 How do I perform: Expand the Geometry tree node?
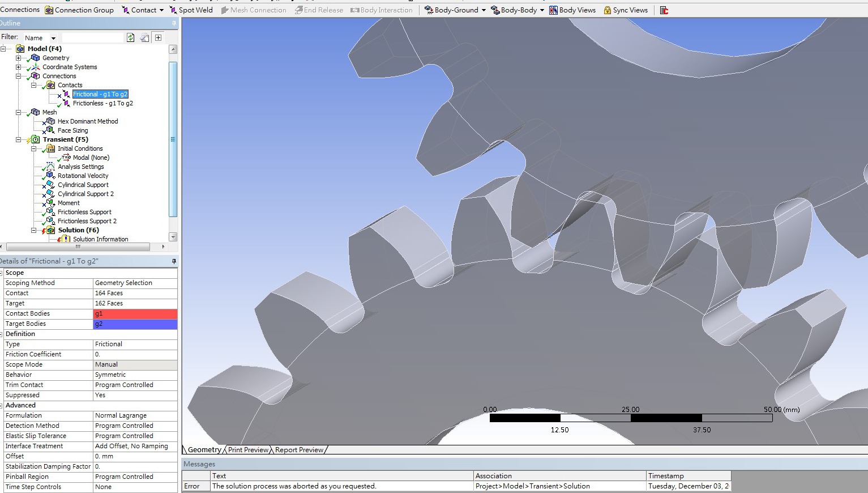point(19,58)
